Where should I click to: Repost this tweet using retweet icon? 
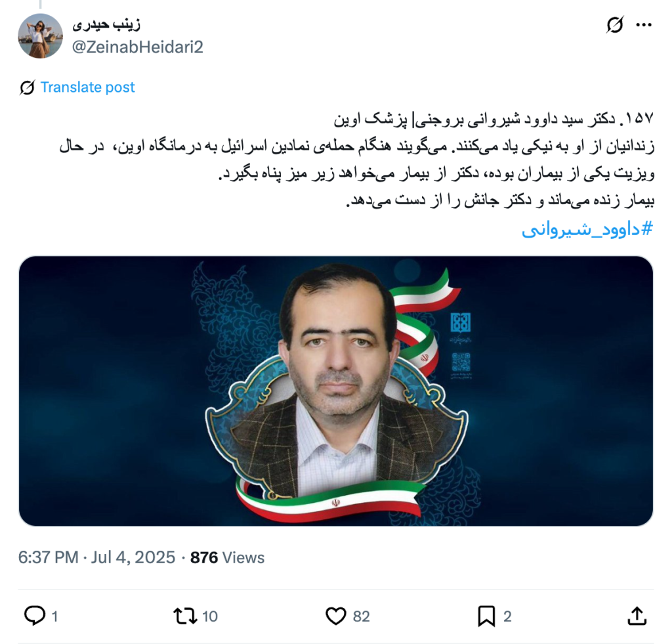(185, 616)
